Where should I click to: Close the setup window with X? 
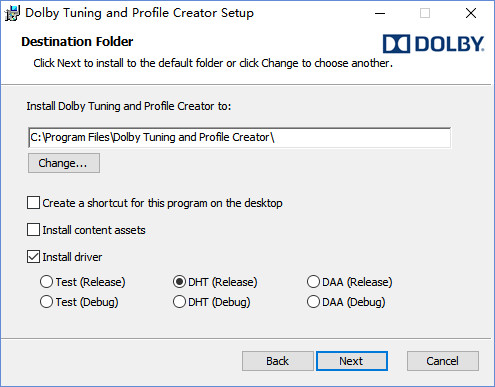[471, 13]
